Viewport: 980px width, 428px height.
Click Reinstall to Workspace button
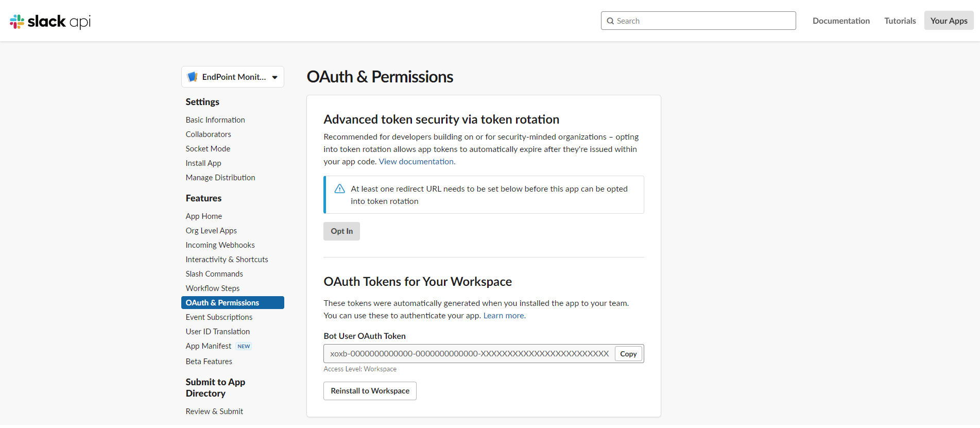tap(370, 391)
